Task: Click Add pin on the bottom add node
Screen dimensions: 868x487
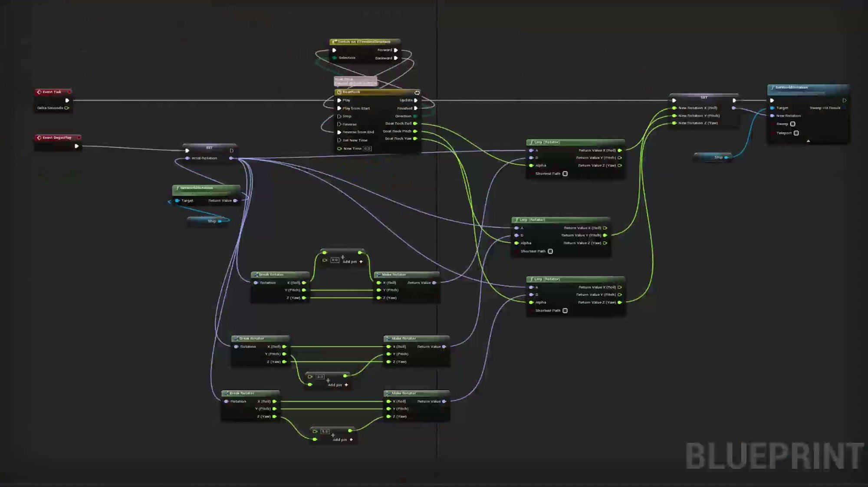Action: click(351, 440)
